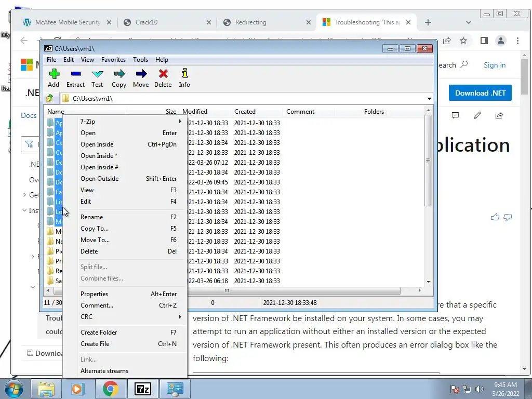Image resolution: width=532 pixels, height=399 pixels.
Task: Close the Crack10 tab
Action: [209, 22]
